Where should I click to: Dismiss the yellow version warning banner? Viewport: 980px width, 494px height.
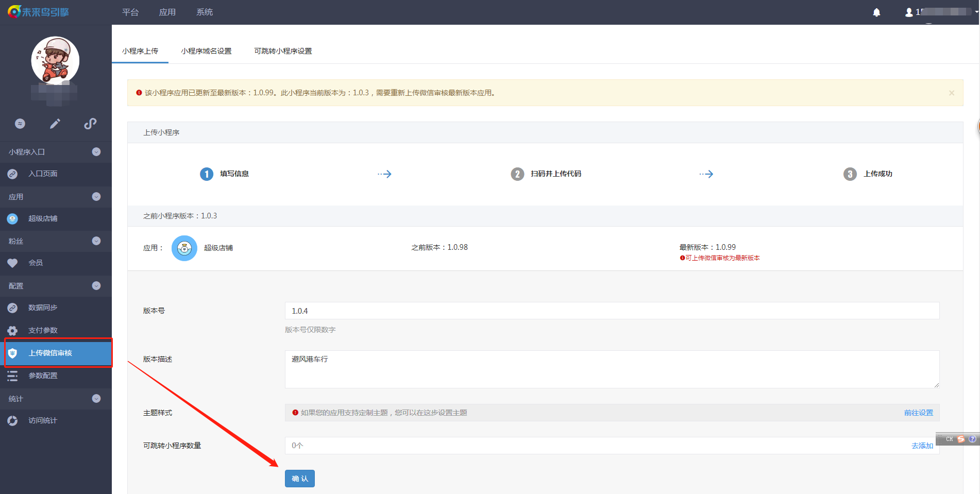tap(951, 93)
